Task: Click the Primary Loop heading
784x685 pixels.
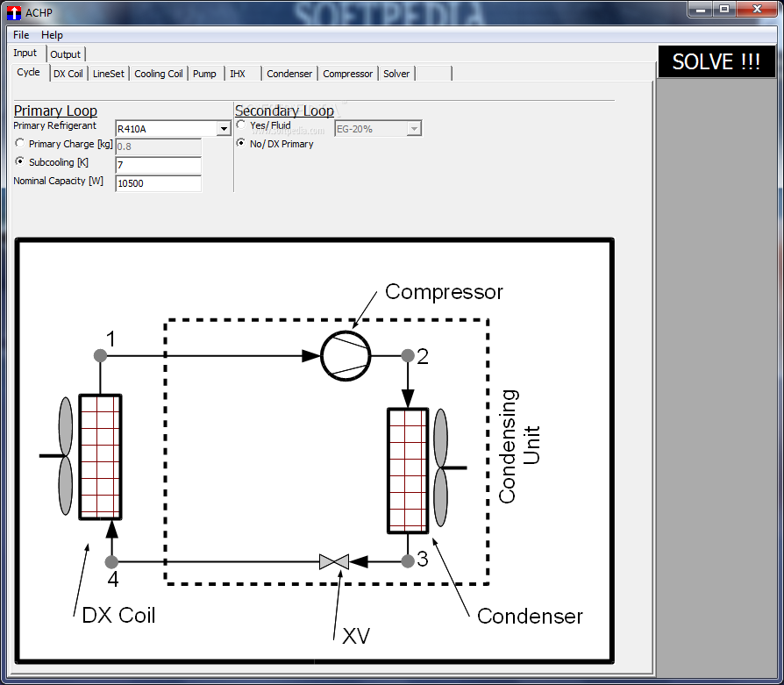Action: (55, 111)
